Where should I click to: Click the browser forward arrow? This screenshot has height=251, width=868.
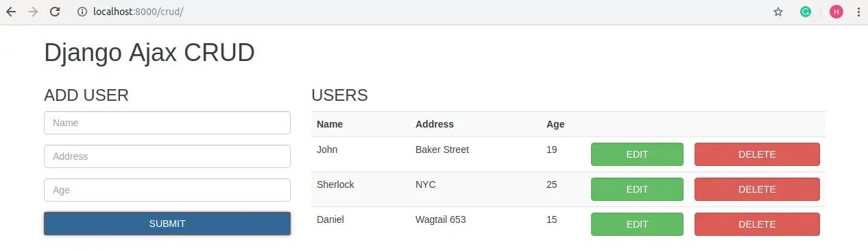click(33, 12)
